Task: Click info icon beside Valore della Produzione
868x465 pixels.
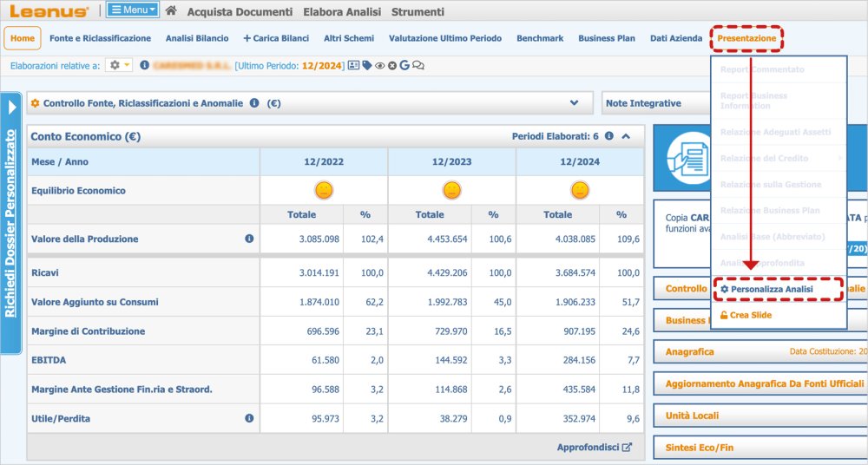Action: tap(249, 239)
